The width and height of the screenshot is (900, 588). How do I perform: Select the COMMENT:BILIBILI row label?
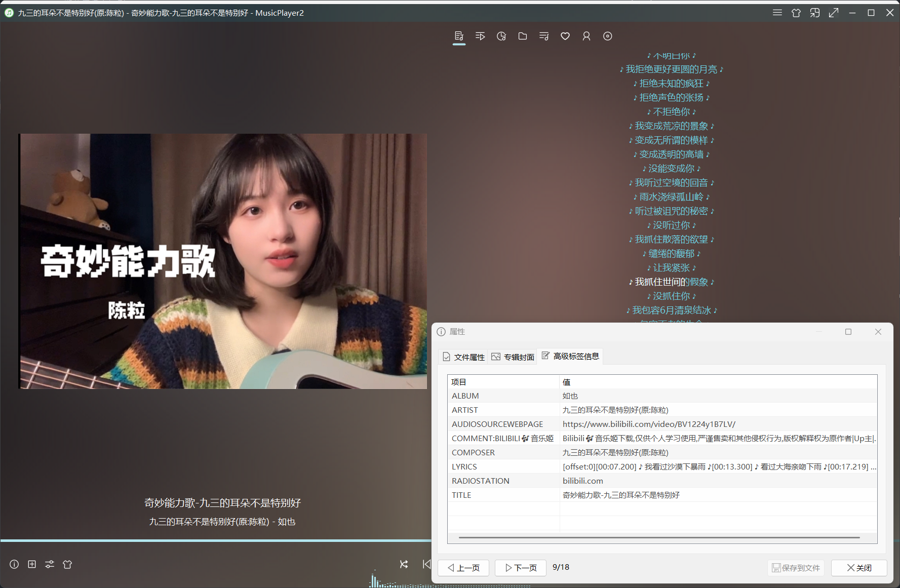502,438
